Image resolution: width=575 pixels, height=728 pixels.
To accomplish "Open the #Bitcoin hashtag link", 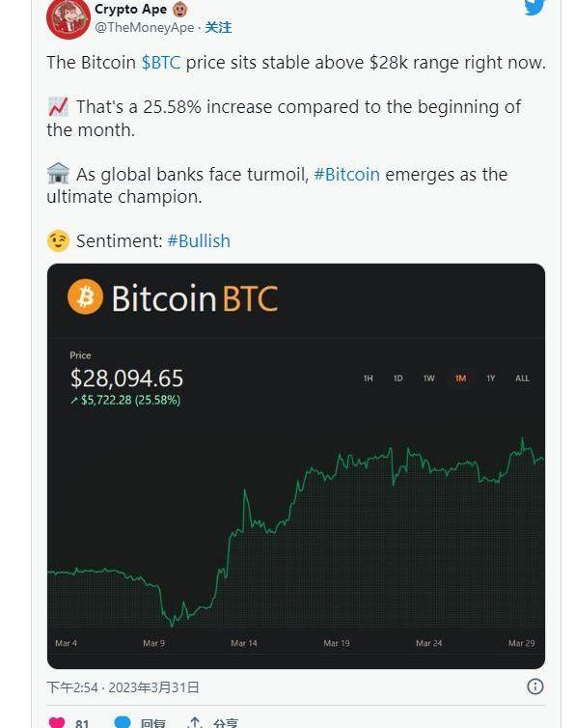I will click(x=346, y=175).
